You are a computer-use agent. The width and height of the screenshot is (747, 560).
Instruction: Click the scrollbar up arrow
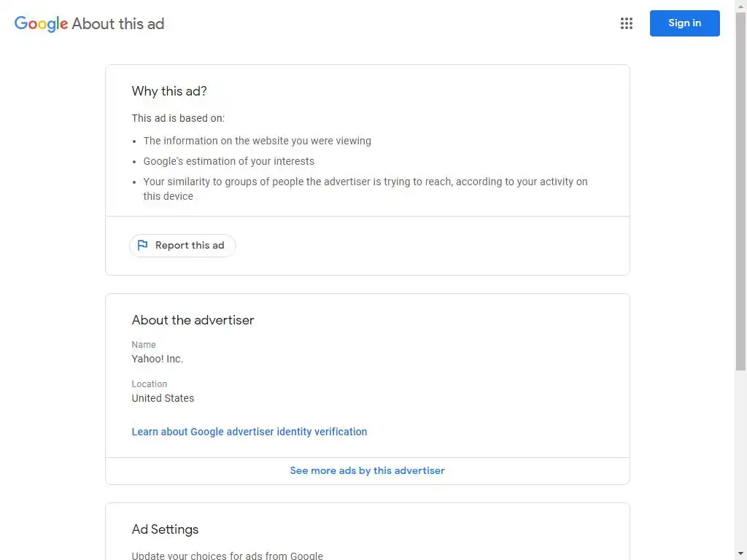click(x=740, y=5)
